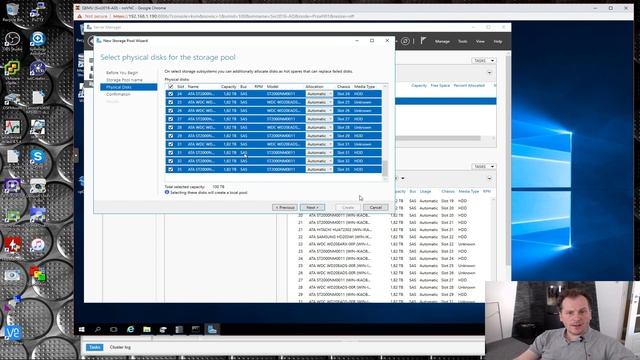Switch to the Cluster log tab

click(x=120, y=347)
